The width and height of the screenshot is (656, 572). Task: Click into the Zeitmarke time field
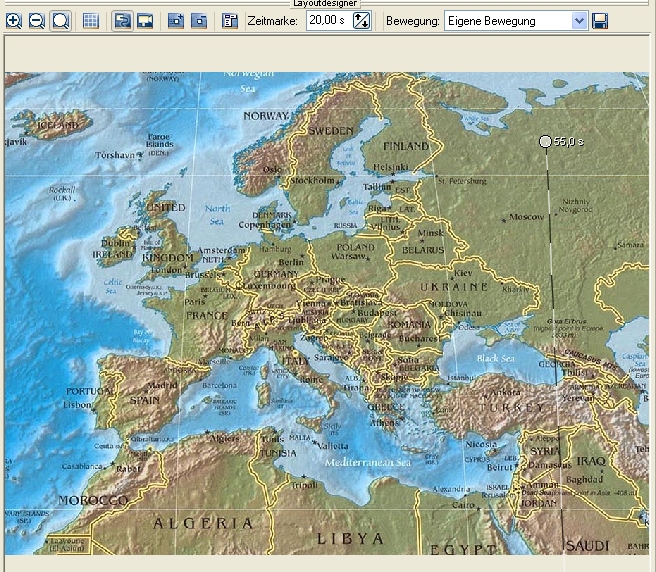[x=325, y=21]
